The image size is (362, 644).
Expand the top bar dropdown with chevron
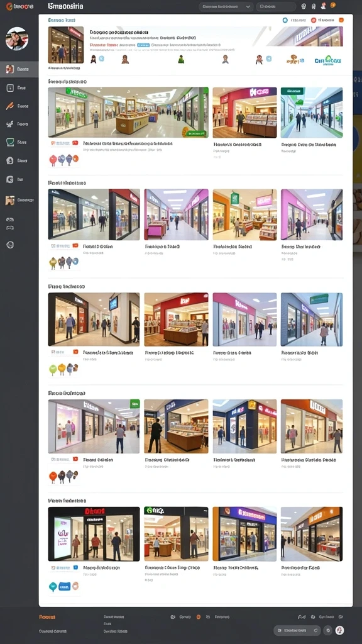[226, 6]
